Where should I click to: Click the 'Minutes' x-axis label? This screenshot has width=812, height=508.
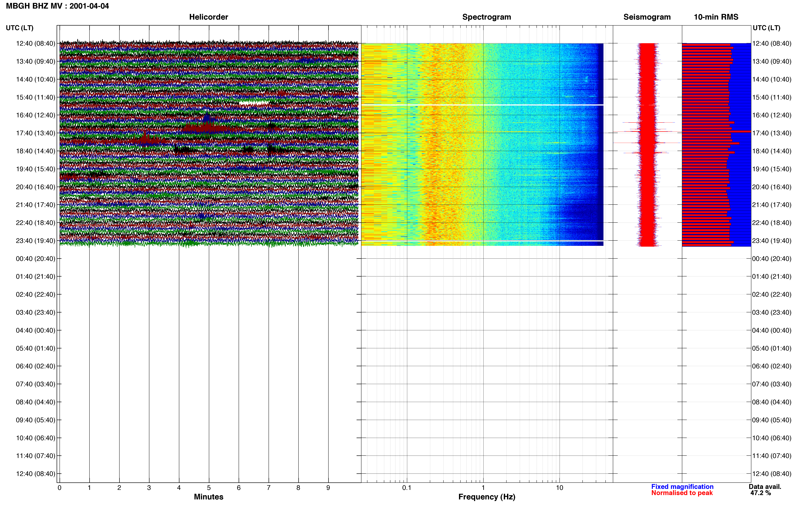click(209, 497)
